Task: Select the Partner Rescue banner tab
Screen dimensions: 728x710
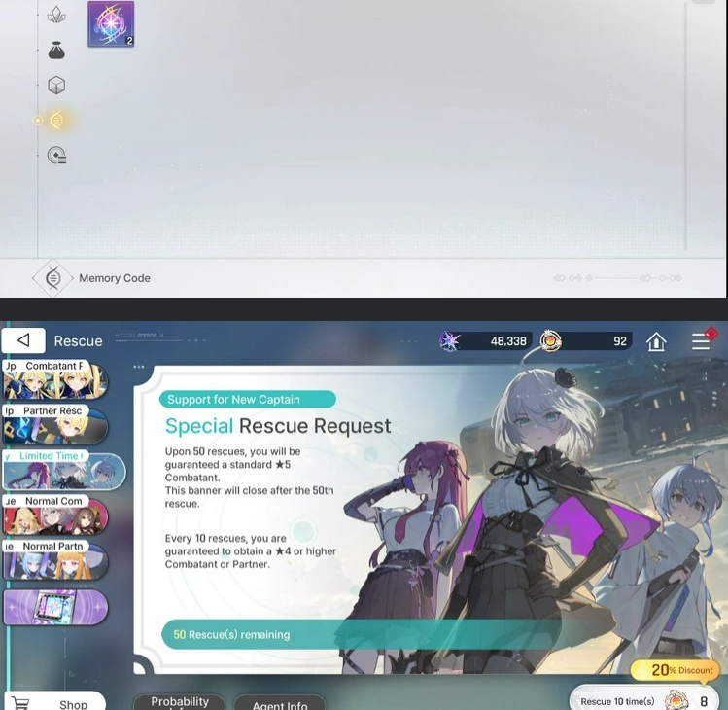Action: 55,425
